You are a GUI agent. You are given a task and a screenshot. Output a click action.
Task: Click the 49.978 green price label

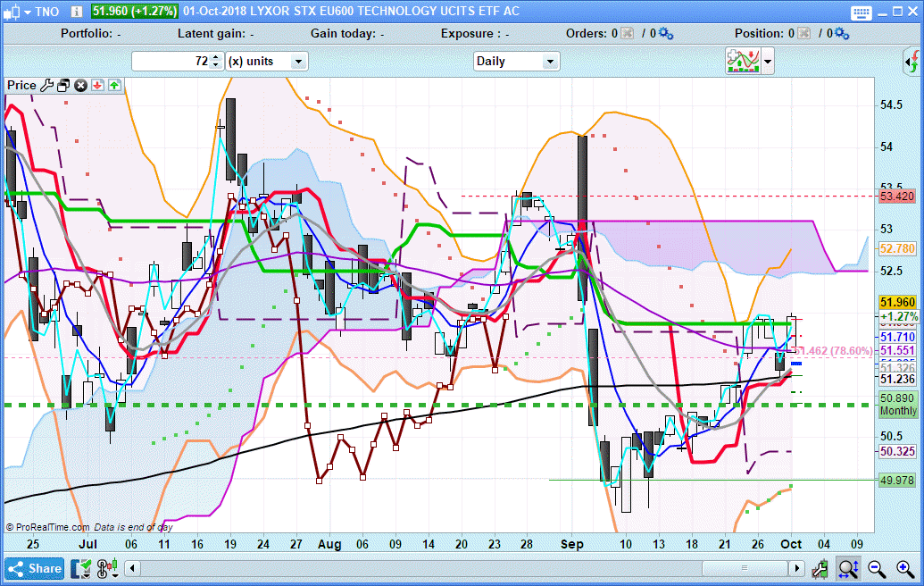[897, 481]
